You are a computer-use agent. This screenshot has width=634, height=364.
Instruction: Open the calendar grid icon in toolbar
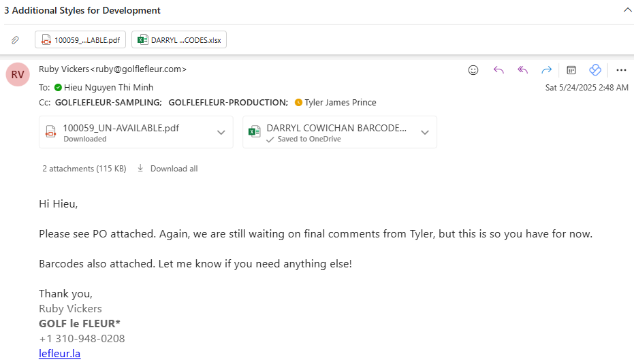[x=571, y=70]
